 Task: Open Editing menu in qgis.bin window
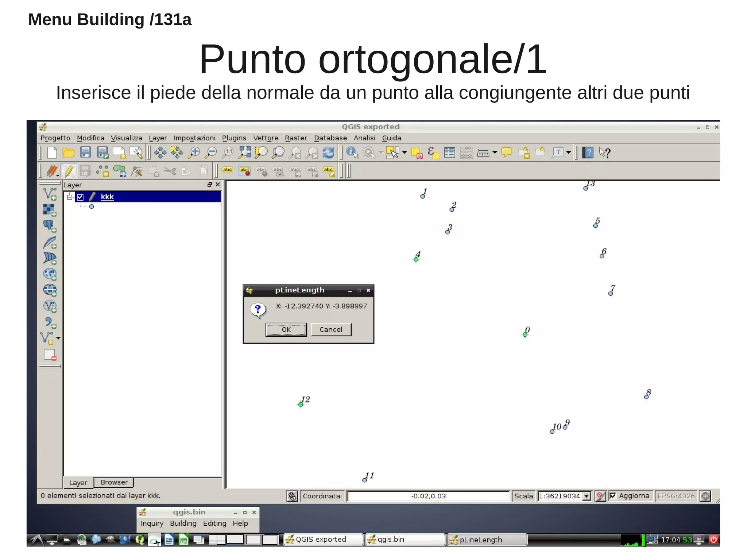(214, 523)
